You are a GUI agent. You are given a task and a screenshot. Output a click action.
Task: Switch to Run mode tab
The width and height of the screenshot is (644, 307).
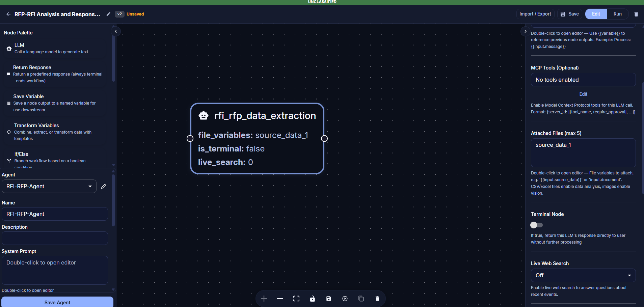(618, 14)
